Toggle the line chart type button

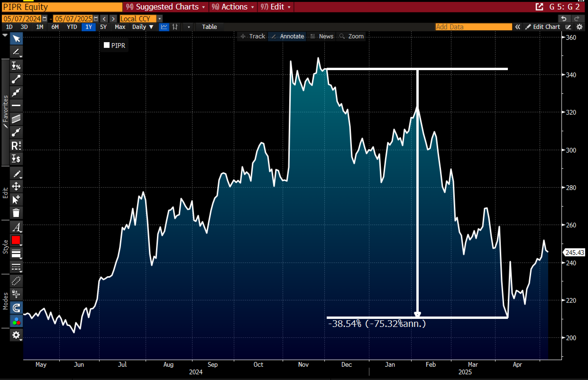(164, 27)
